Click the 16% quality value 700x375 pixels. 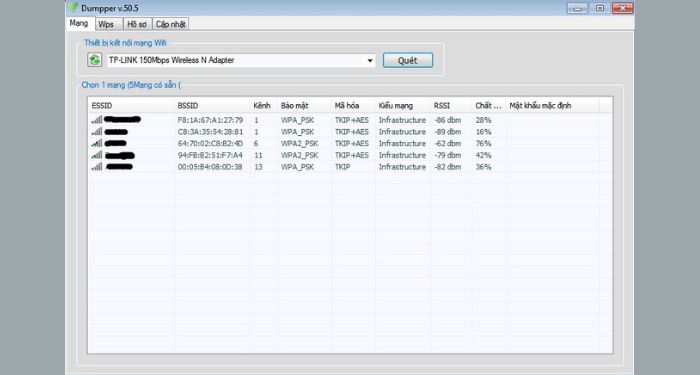pos(483,132)
